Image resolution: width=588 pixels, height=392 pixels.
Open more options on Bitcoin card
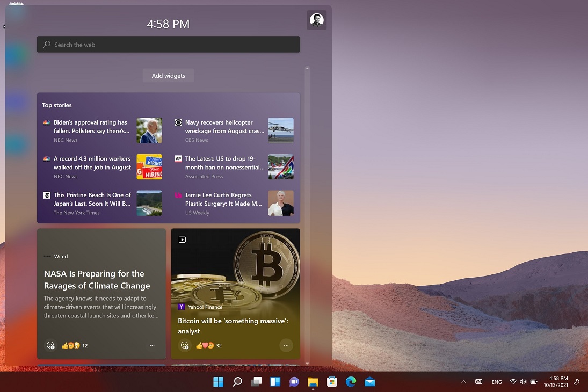click(x=286, y=345)
